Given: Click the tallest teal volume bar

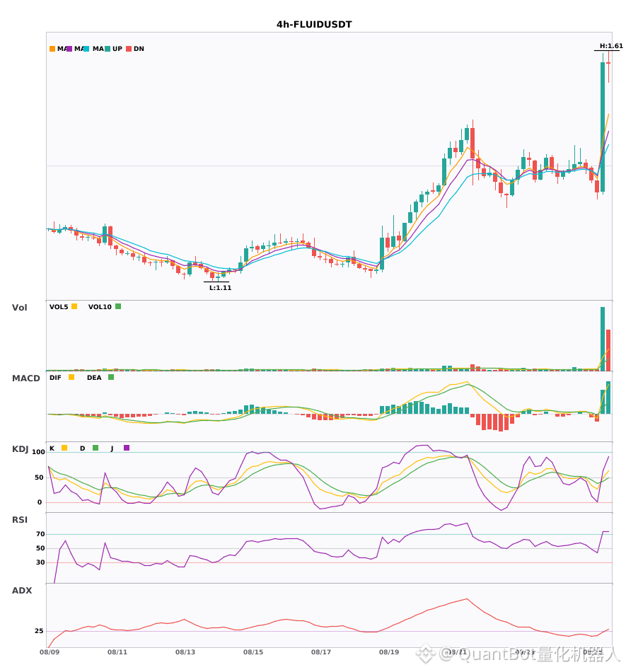Looking at the screenshot, I should click(603, 339).
